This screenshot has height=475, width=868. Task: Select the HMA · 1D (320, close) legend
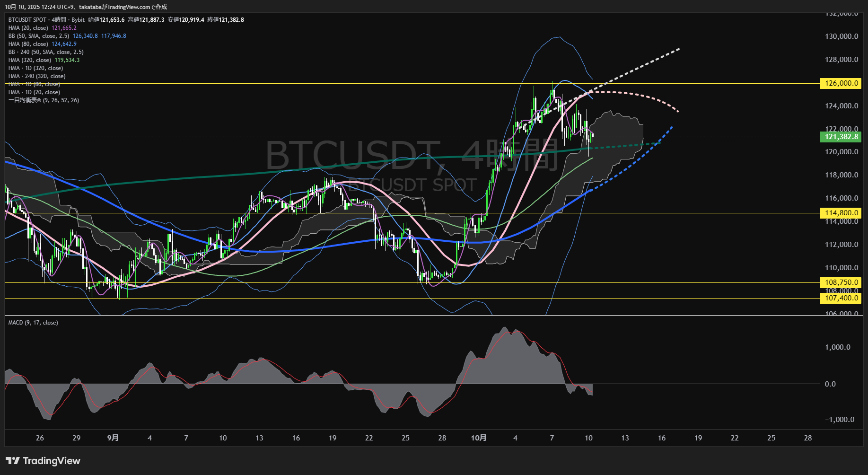[35, 68]
